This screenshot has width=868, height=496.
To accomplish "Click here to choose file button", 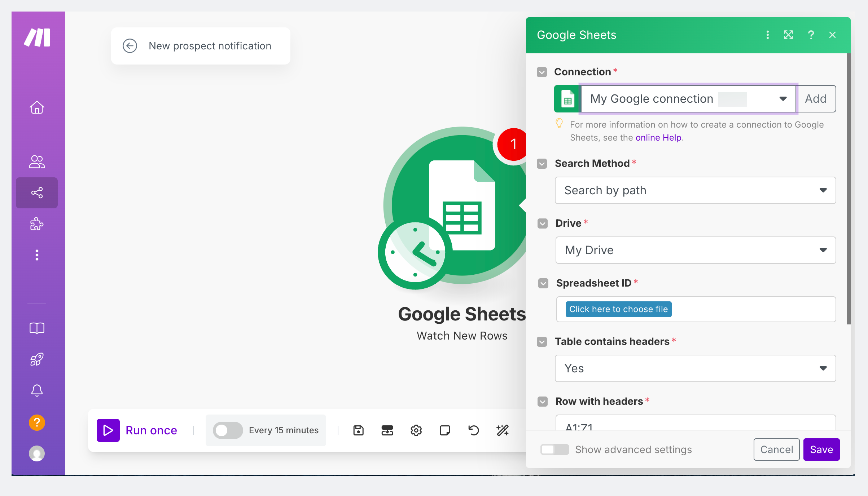I will coord(618,309).
